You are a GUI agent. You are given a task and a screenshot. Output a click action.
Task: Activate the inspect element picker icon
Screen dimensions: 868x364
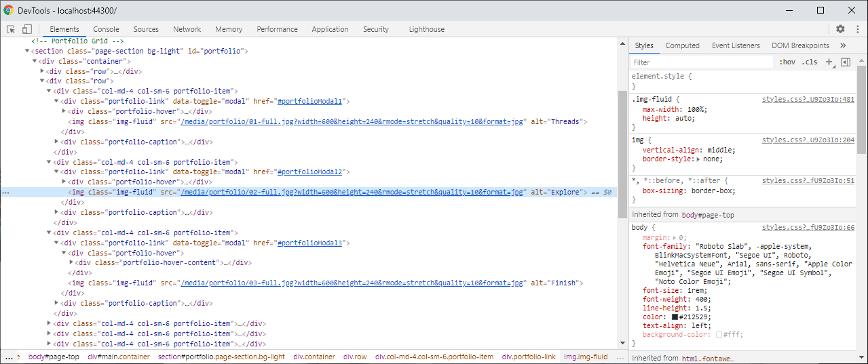point(11,29)
